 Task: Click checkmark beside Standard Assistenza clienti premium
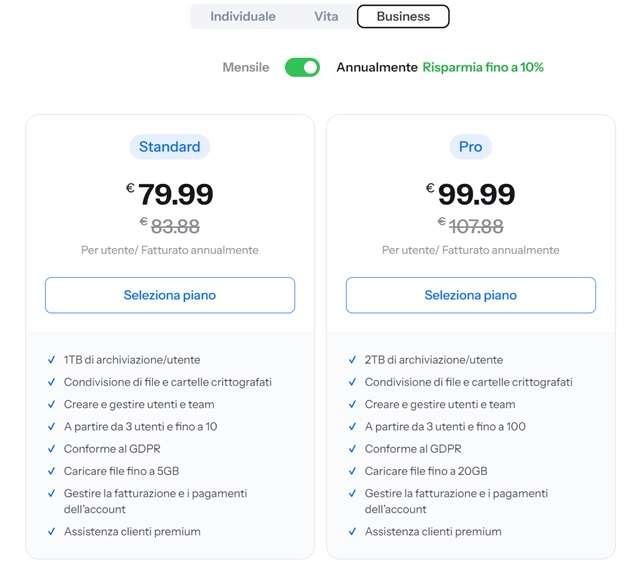tap(51, 532)
